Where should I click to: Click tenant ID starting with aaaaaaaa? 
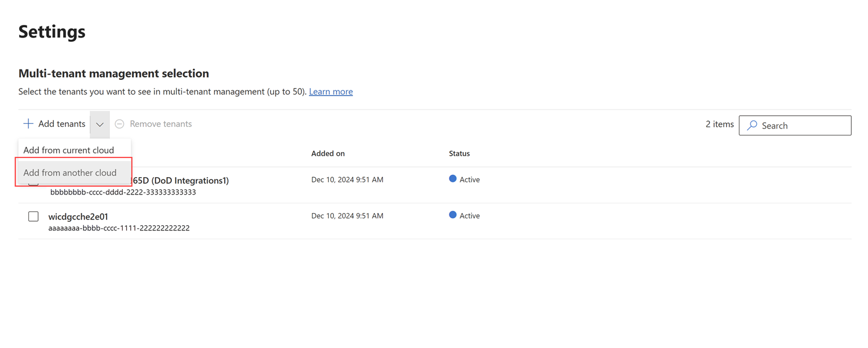tap(119, 228)
